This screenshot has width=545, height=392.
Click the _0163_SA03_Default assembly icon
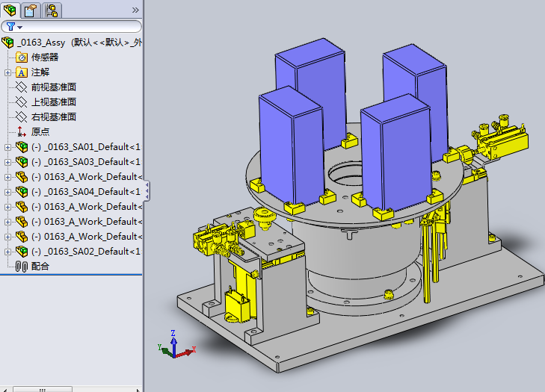22,162
